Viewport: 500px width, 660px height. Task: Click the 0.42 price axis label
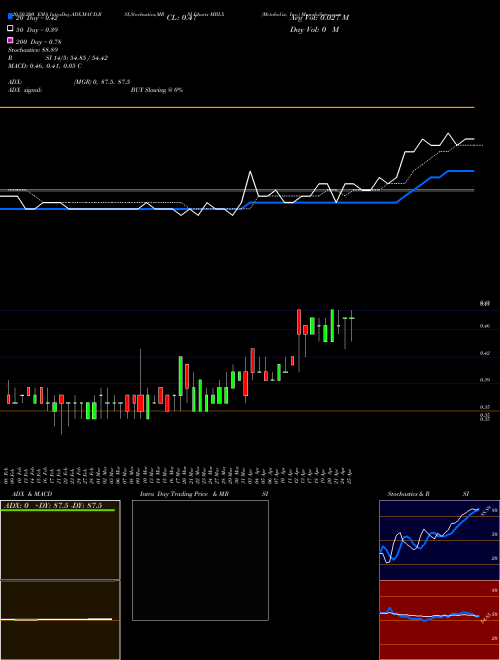(485, 353)
